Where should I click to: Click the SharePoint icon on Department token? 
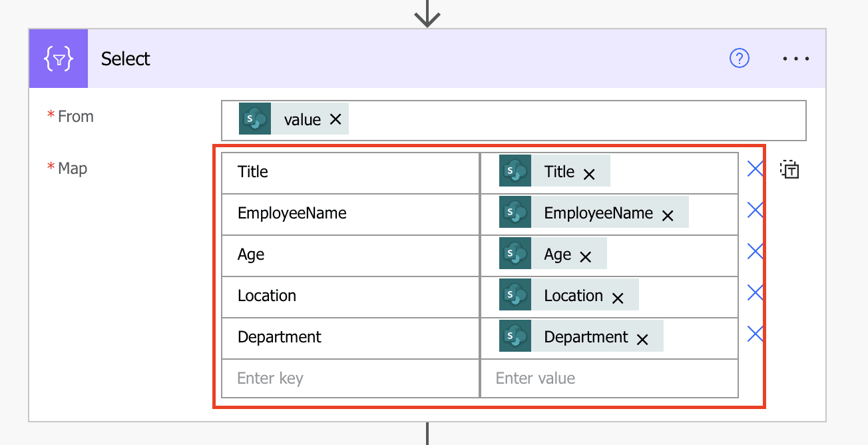(x=515, y=336)
